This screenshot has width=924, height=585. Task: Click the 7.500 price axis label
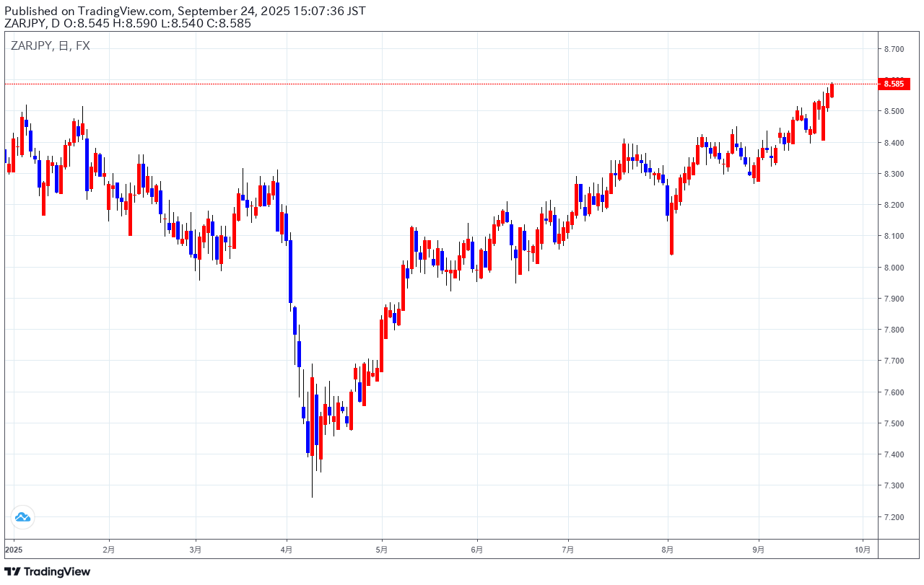click(894, 423)
